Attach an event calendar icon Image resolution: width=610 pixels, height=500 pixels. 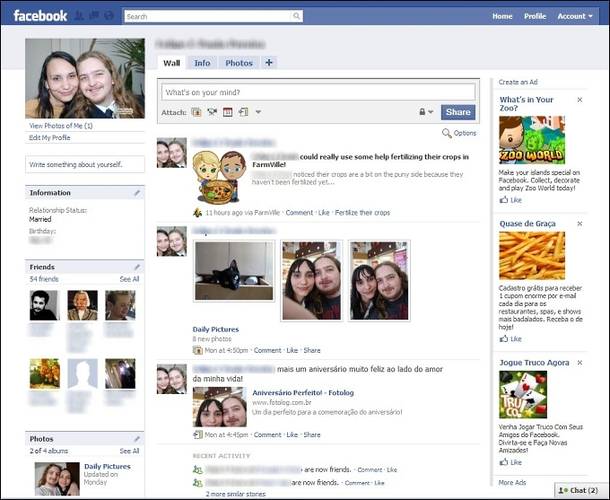pyautogui.click(x=228, y=112)
